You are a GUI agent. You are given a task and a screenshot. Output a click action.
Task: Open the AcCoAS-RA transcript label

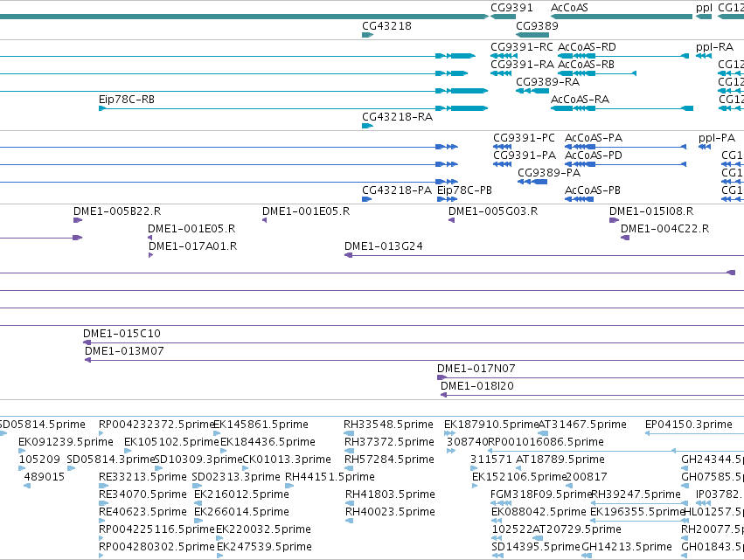[x=580, y=100]
